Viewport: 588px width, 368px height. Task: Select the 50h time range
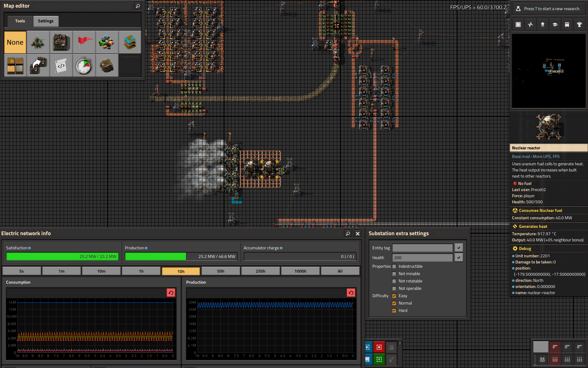pos(221,271)
